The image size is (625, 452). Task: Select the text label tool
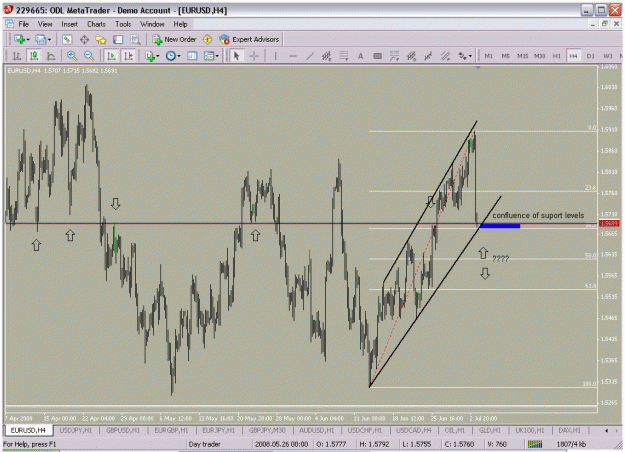(377, 56)
